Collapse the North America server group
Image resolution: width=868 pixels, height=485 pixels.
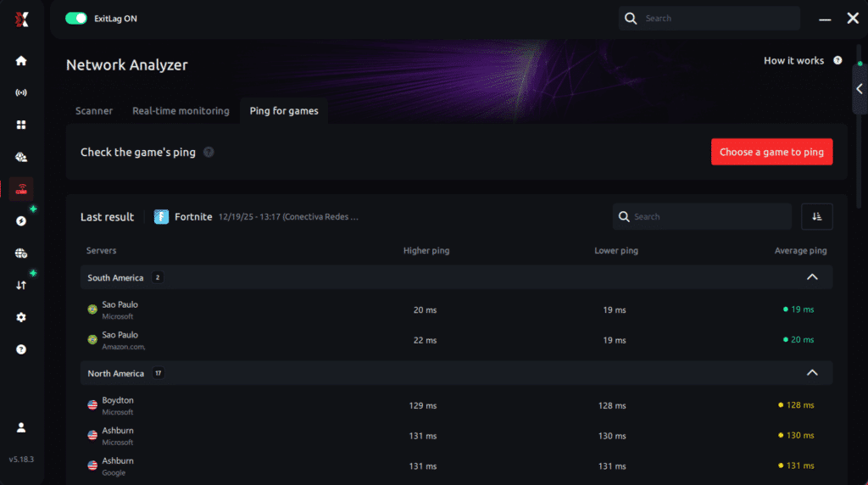click(x=812, y=372)
